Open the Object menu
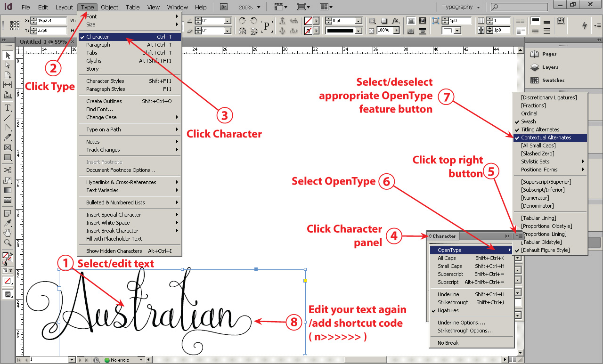 (x=110, y=7)
